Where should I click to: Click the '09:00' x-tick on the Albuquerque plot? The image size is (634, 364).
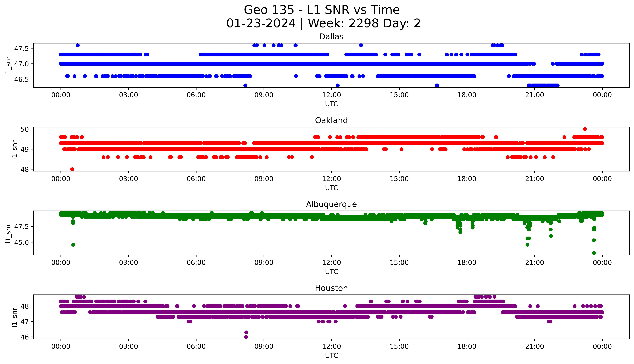[x=264, y=262]
